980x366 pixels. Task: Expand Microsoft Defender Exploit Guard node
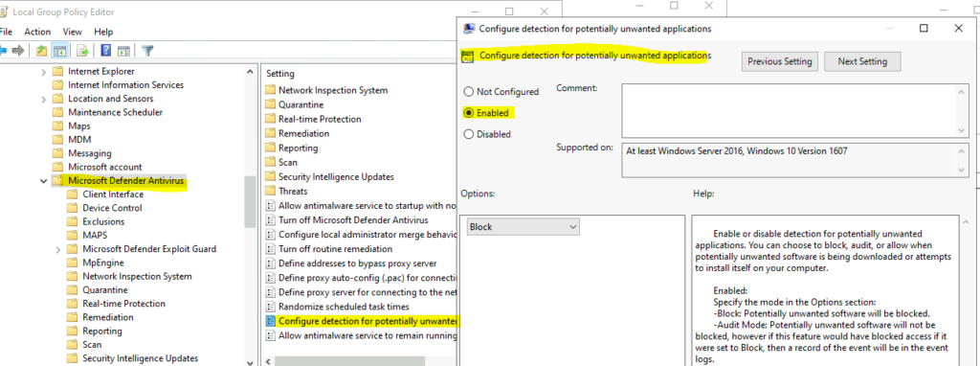tap(58, 249)
